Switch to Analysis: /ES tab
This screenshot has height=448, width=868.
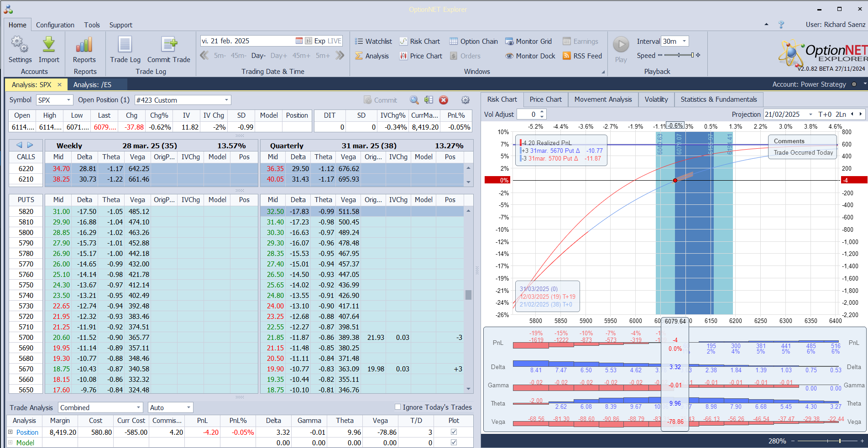pyautogui.click(x=92, y=85)
